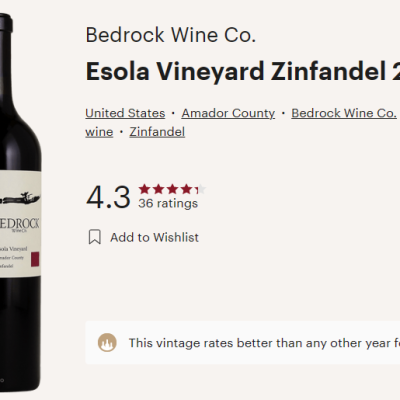This screenshot has width=400, height=400.
Task: Select the first red rating star
Action: [144, 189]
